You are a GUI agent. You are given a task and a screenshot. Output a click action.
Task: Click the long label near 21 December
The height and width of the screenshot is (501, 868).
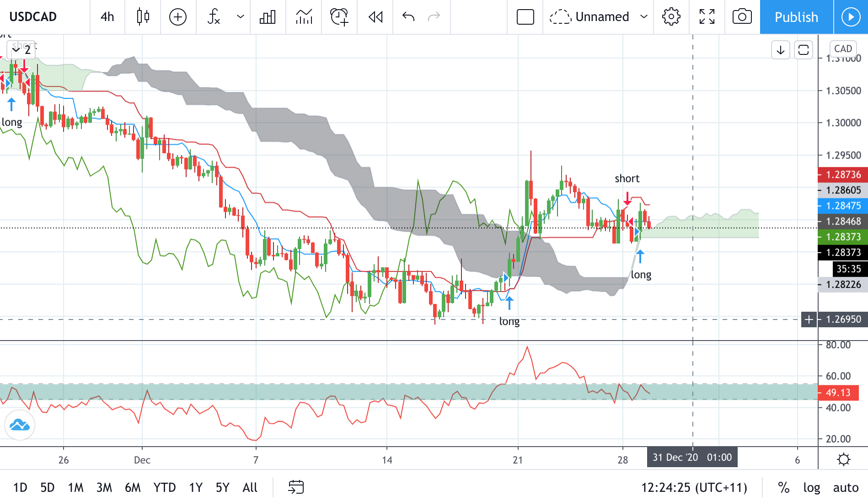pyautogui.click(x=509, y=321)
